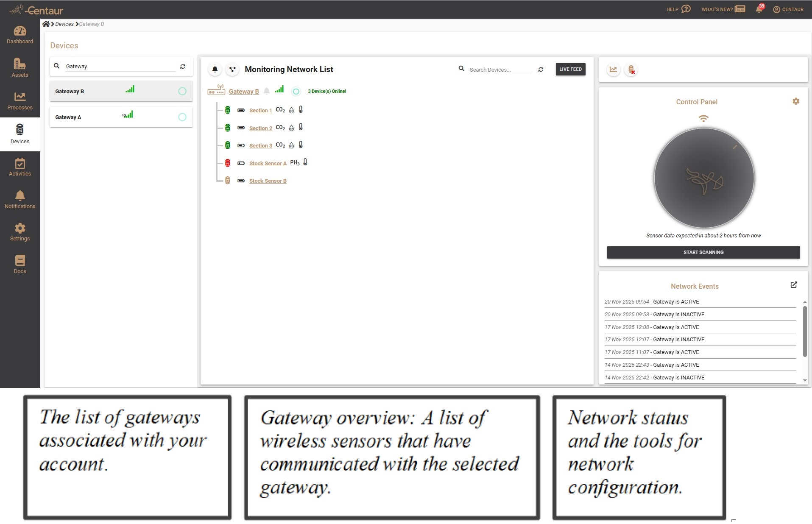This screenshot has width=812, height=524.
Task: Click the sensor chart icon above the Control Panel
Action: (x=614, y=70)
